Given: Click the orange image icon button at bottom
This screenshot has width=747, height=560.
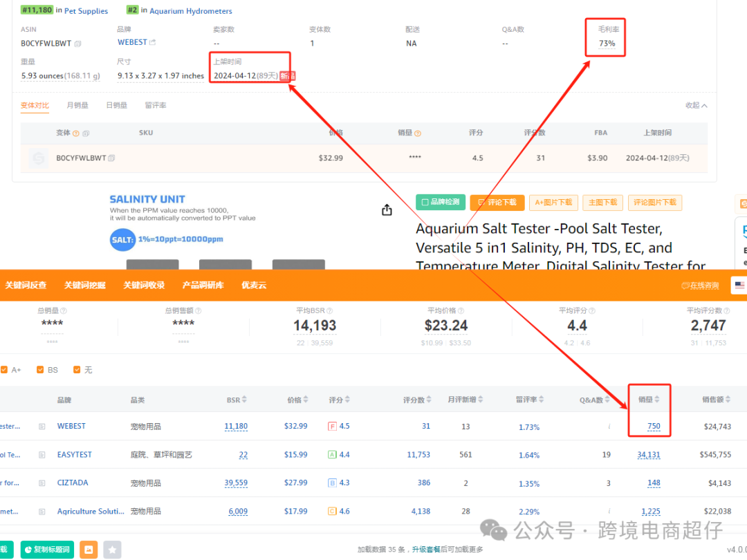Looking at the screenshot, I should click(x=89, y=550).
